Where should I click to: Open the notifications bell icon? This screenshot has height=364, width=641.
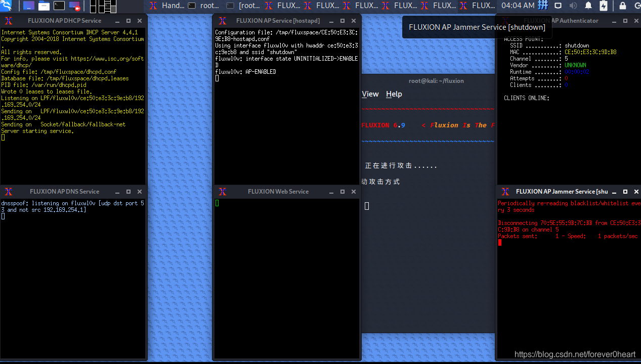(x=588, y=6)
